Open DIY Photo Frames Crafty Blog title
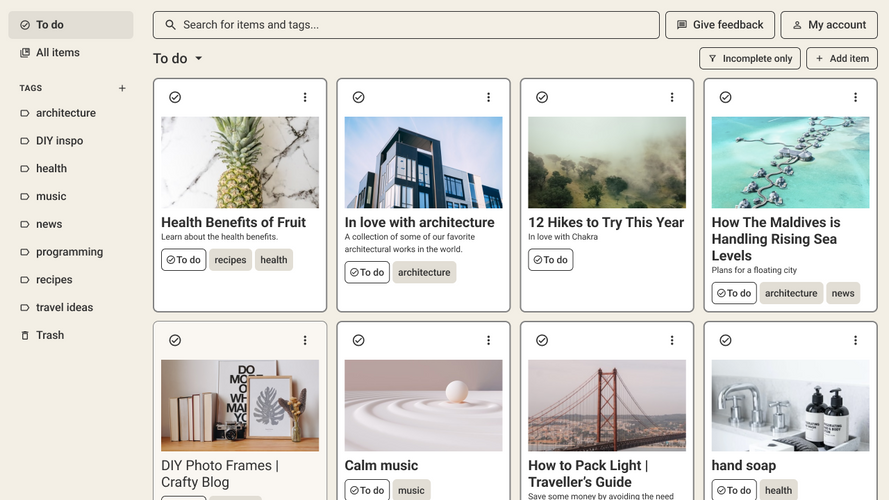Screen dimensions: 889x500 coord(220,473)
